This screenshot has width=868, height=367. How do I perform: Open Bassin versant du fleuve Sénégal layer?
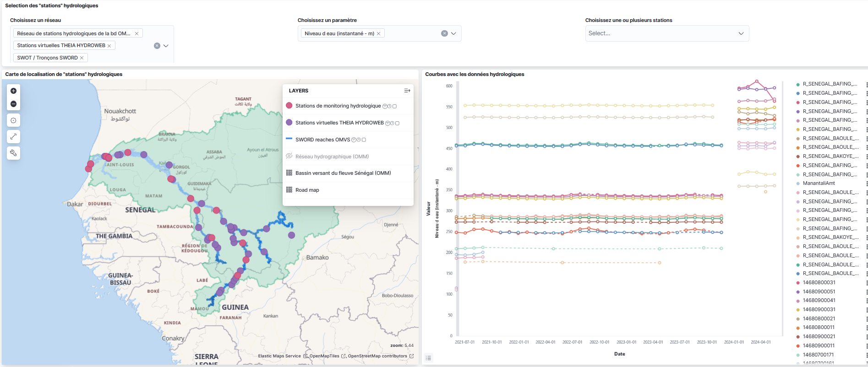pos(343,173)
